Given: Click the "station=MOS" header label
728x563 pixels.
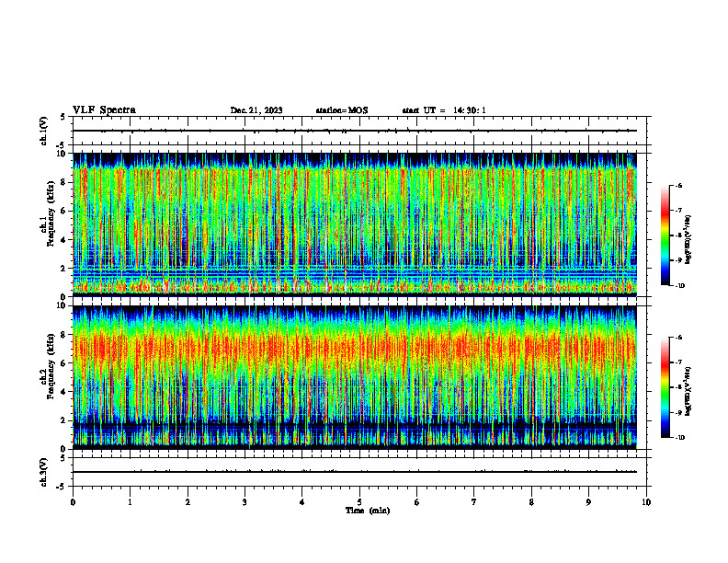Looking at the screenshot, I should pos(342,110).
